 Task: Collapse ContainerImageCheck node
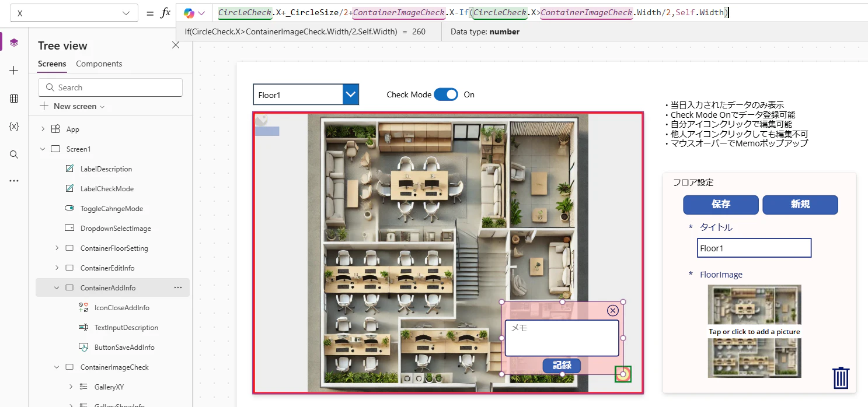[57, 367]
